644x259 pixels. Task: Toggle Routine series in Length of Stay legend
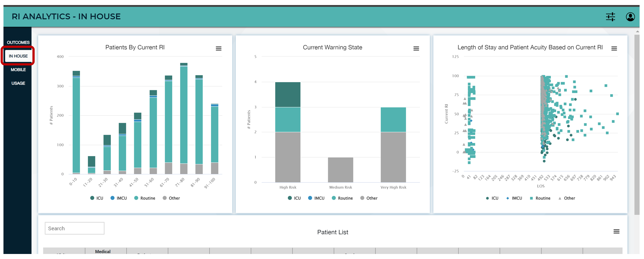click(x=540, y=198)
